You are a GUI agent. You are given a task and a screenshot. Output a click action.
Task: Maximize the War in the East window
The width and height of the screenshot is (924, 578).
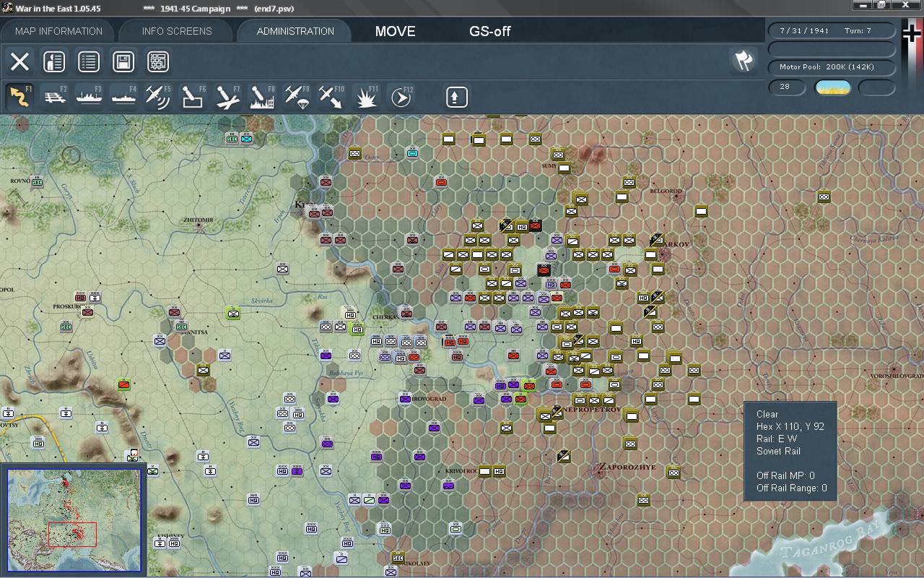click(x=881, y=5)
